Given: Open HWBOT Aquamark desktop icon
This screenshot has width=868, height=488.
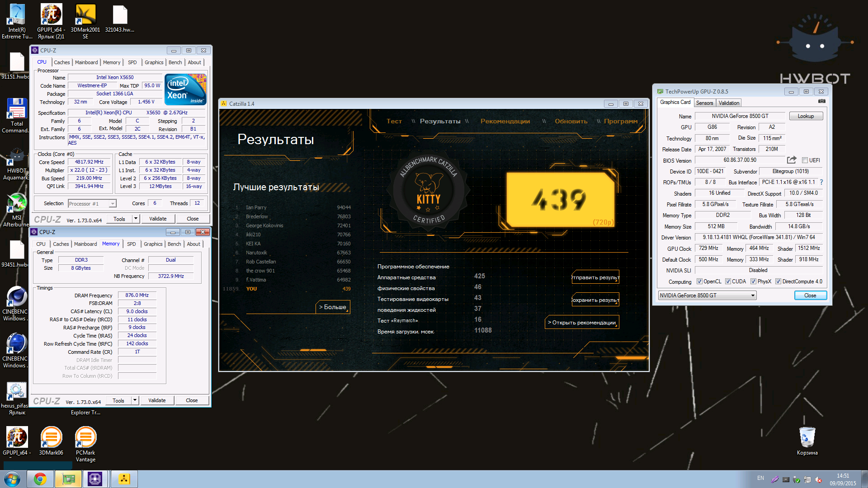Looking at the screenshot, I should click(17, 164).
